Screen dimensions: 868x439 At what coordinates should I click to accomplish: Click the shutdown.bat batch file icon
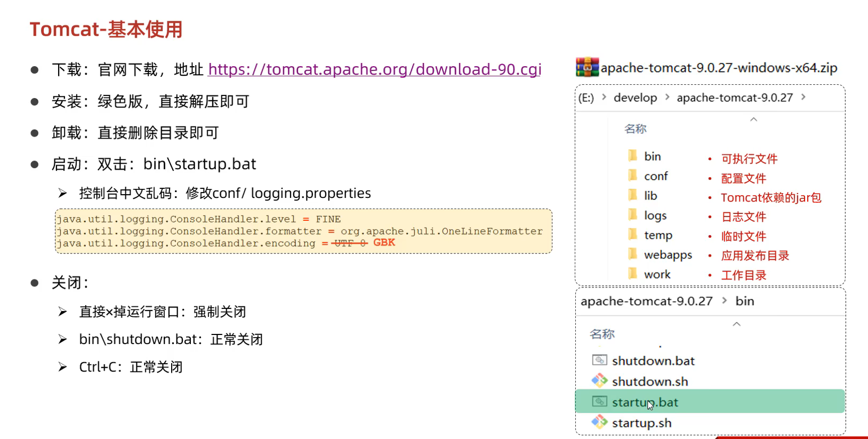(600, 361)
